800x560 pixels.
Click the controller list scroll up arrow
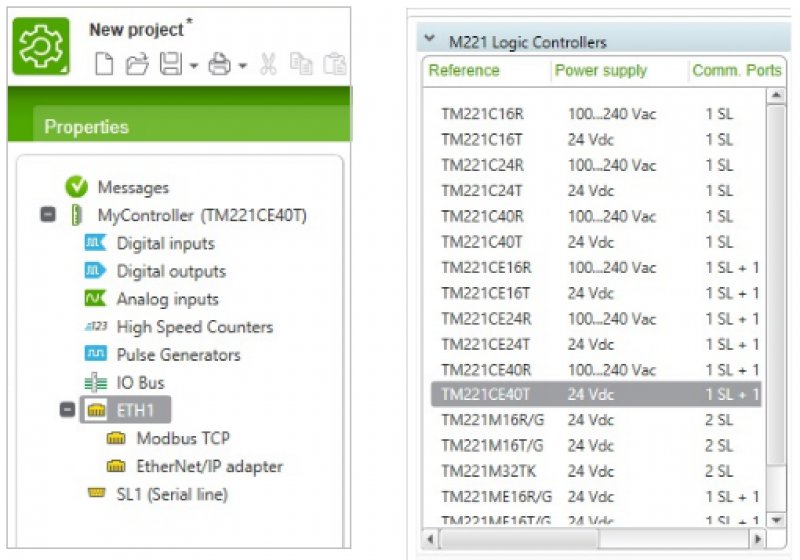coord(776,95)
